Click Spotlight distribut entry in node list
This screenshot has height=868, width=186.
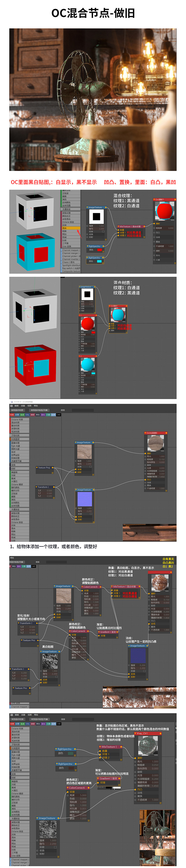pyautogui.click(x=71, y=265)
